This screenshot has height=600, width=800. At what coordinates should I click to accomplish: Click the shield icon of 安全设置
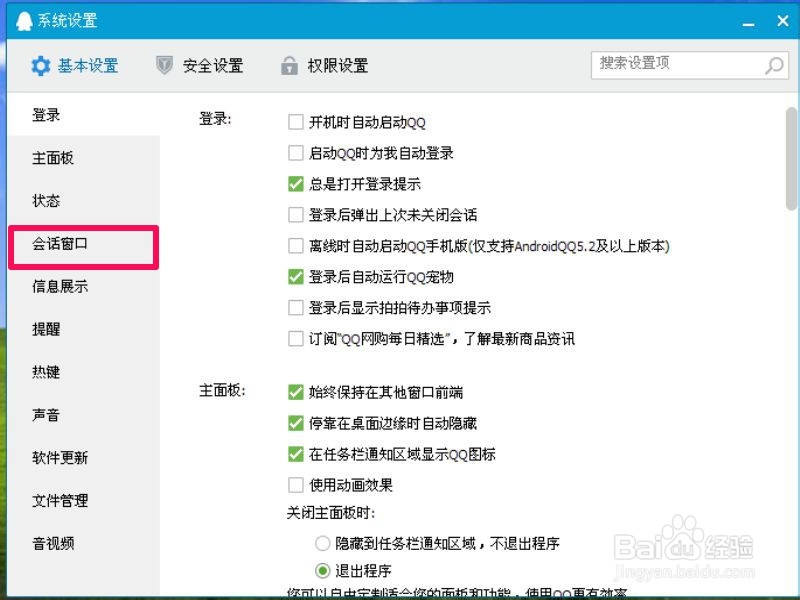164,65
